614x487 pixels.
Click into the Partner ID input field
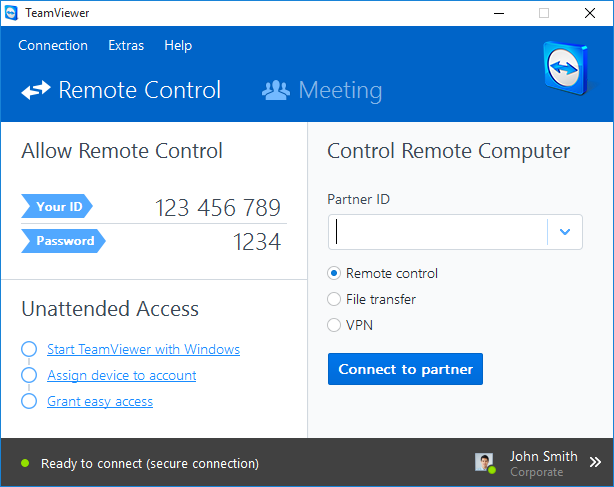[x=438, y=232]
